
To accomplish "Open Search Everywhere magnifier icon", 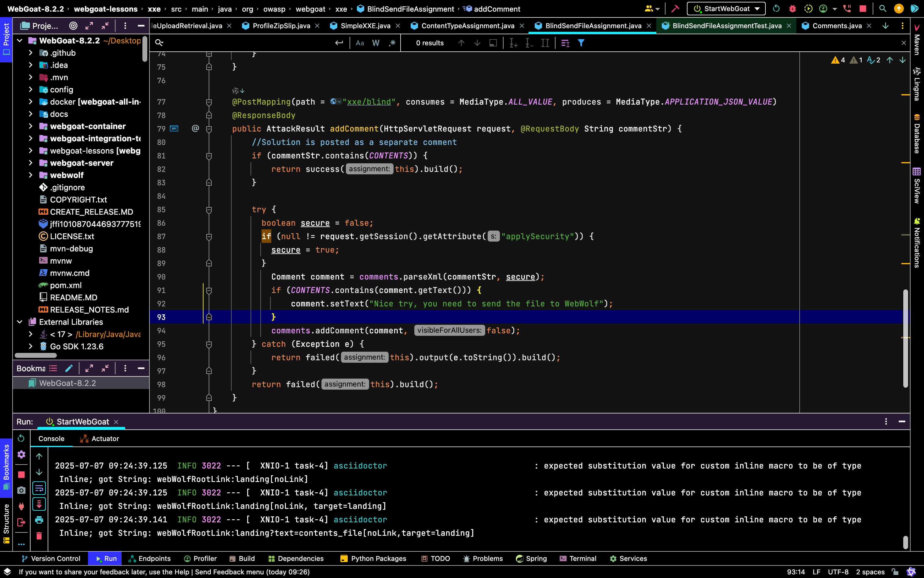I will 882,9.
